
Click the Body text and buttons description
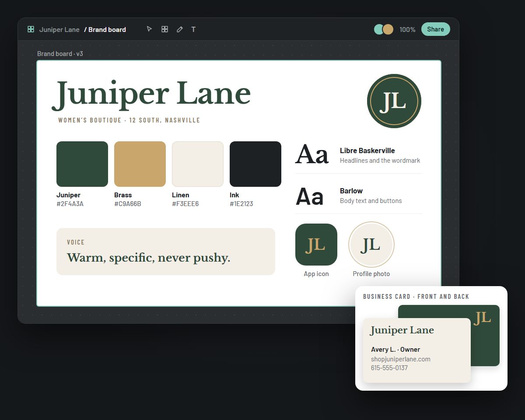click(371, 201)
